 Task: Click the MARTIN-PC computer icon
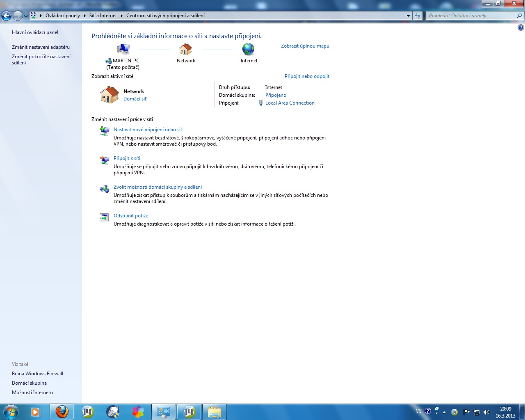coord(123,49)
